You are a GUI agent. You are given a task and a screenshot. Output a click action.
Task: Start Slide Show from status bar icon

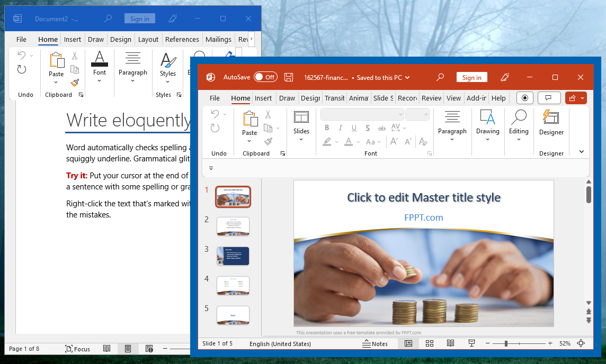[x=471, y=343]
